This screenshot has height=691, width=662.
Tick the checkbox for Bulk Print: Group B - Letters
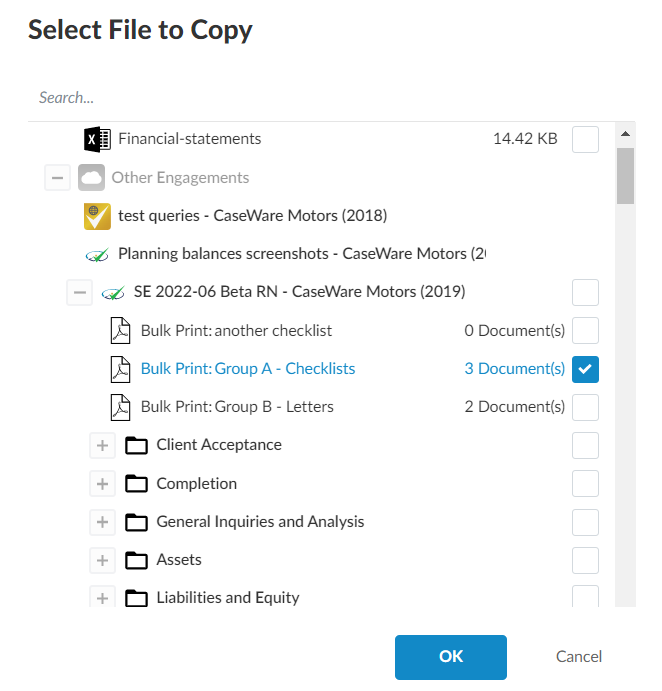(x=585, y=407)
